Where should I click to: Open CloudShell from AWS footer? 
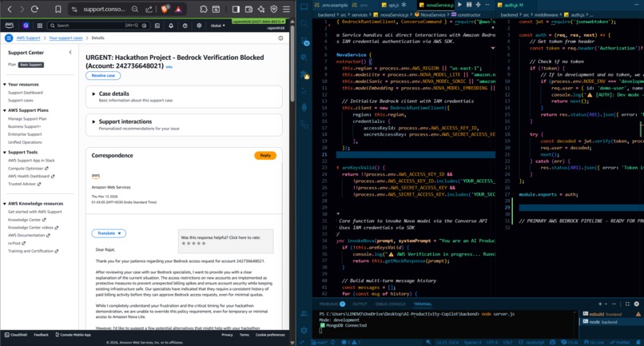point(16,335)
